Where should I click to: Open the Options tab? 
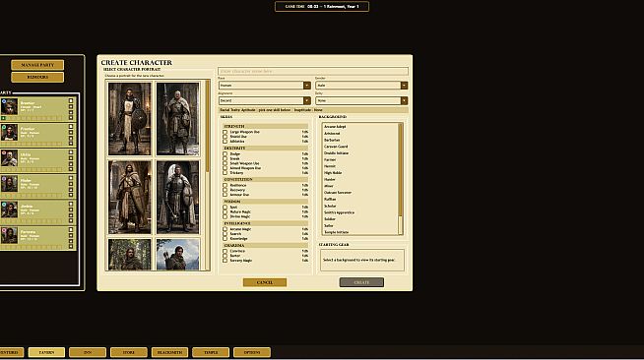coord(252,352)
